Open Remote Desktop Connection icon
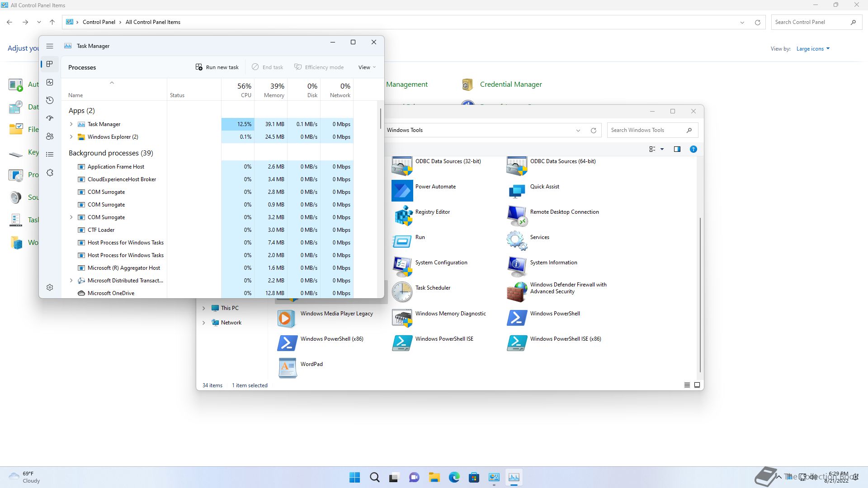 [x=517, y=216]
